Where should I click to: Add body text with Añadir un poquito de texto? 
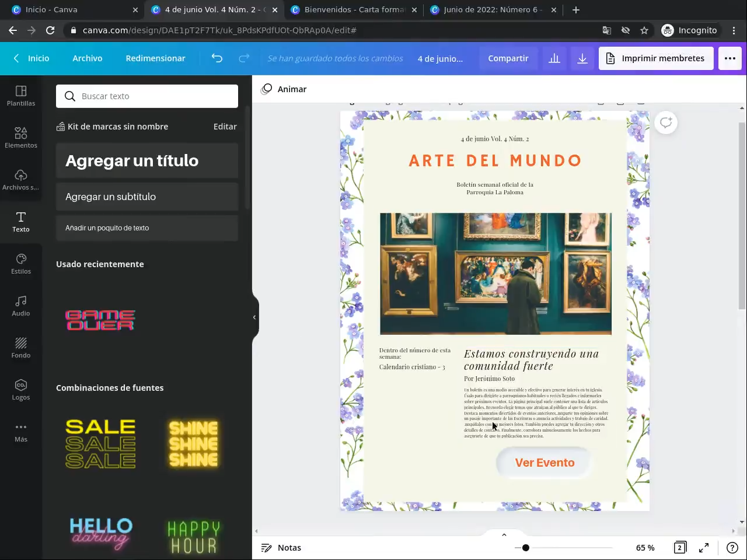coord(147,228)
